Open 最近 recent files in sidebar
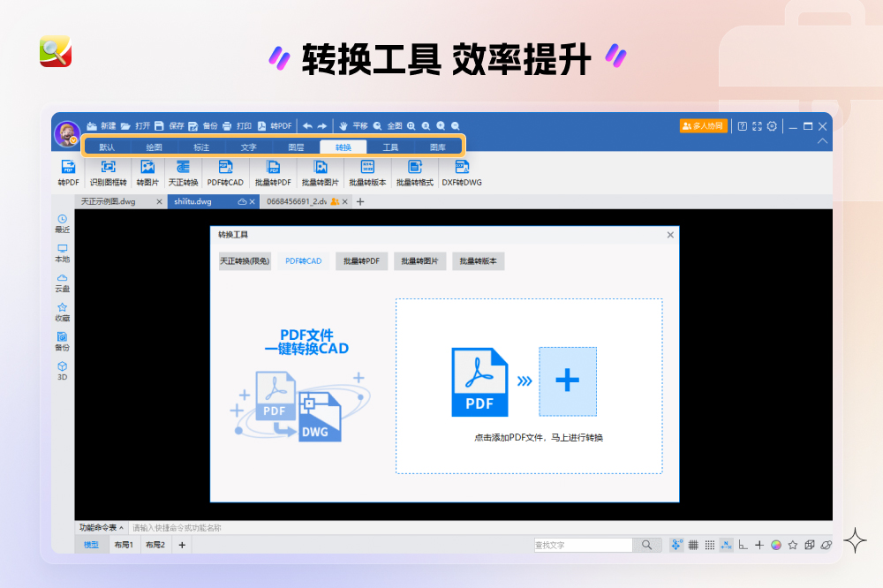 [x=63, y=223]
